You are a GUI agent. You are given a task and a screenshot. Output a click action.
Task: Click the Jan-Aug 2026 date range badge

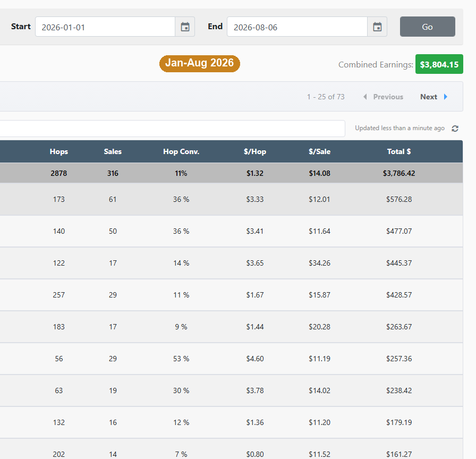click(199, 63)
